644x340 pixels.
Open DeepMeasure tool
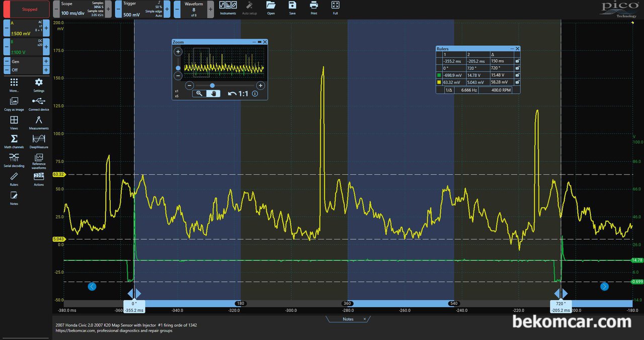[x=39, y=141]
